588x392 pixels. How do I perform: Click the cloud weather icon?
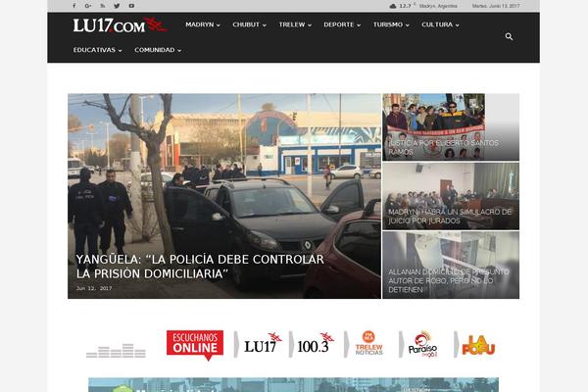(x=393, y=6)
